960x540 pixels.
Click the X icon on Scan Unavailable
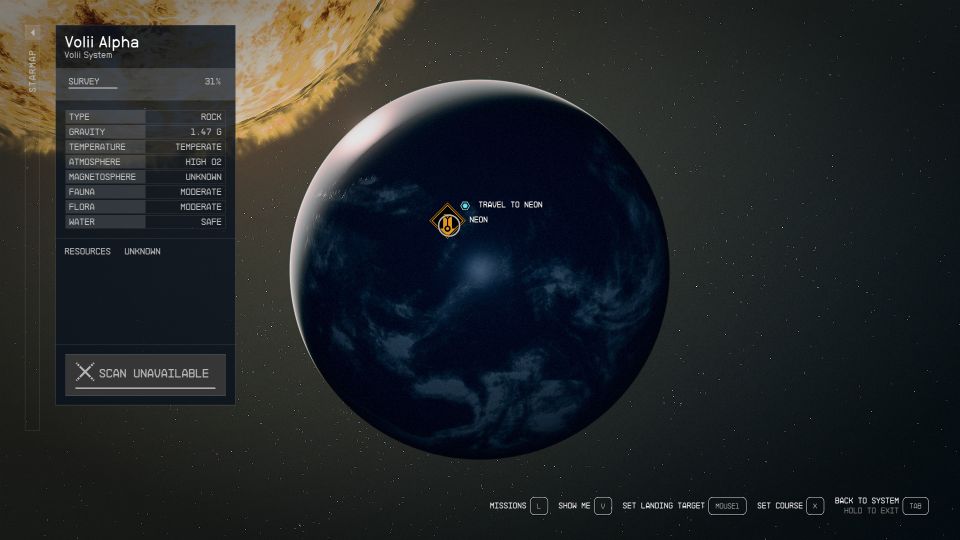click(84, 372)
